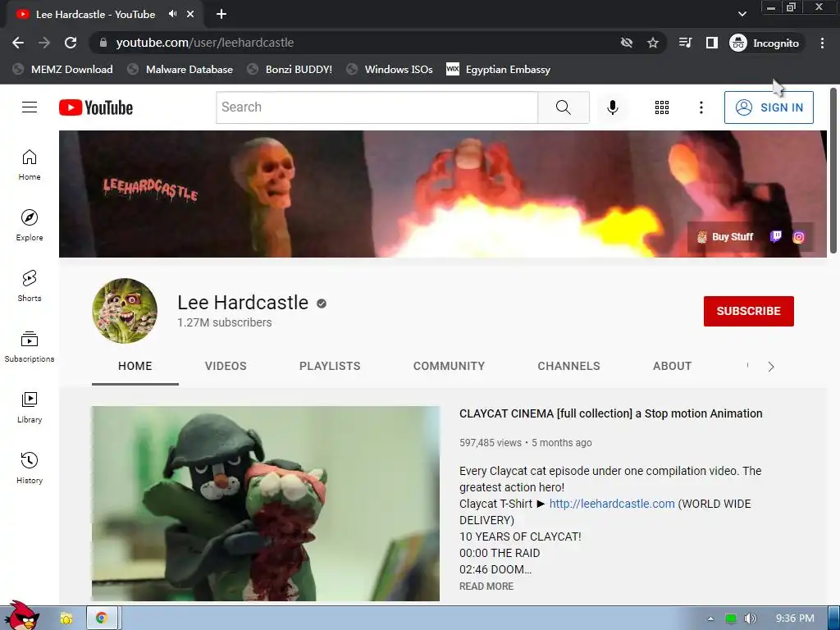The image size is (840, 630).
Task: Switch to the VIDEOS tab
Action: [226, 366]
